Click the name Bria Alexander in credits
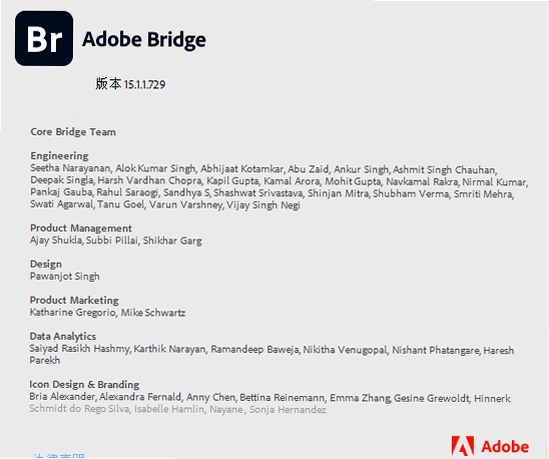 pos(62,397)
